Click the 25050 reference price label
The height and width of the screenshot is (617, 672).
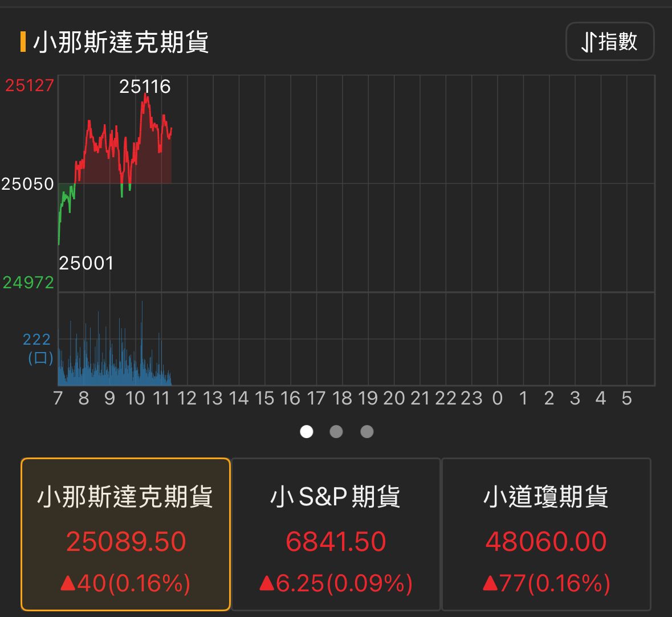coord(27,184)
